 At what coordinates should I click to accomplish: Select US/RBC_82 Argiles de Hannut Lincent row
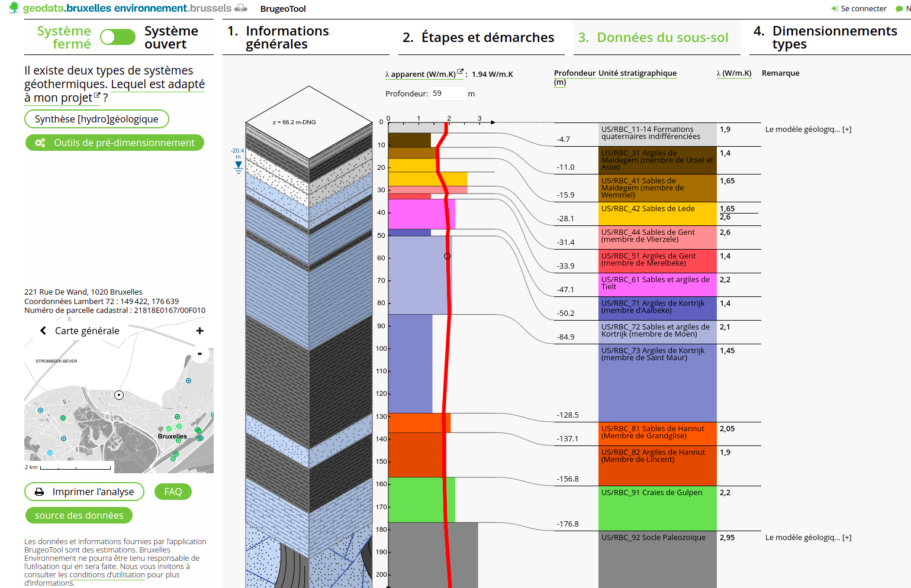[x=657, y=466]
